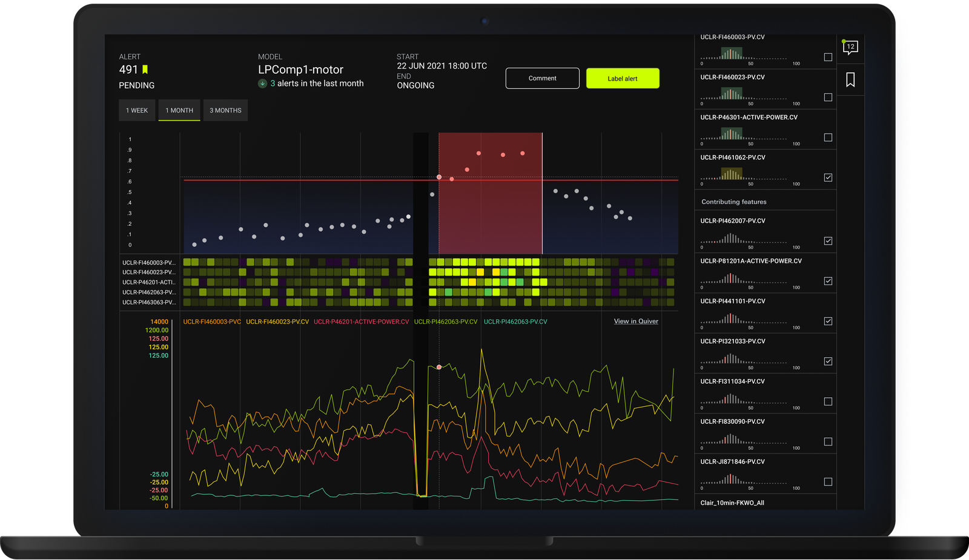969x560 pixels.
Task: Check the UCLR-FI311034-PV.CV checkbox
Action: click(828, 401)
